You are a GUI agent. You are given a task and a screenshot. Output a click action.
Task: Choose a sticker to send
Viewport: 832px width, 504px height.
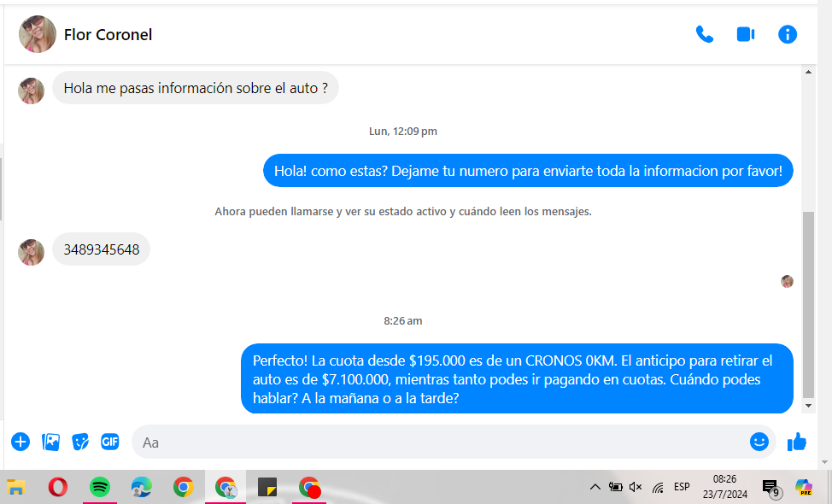(x=80, y=442)
